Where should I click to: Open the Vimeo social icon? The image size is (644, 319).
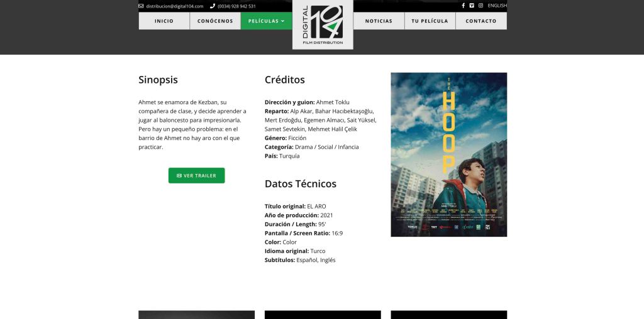(472, 6)
